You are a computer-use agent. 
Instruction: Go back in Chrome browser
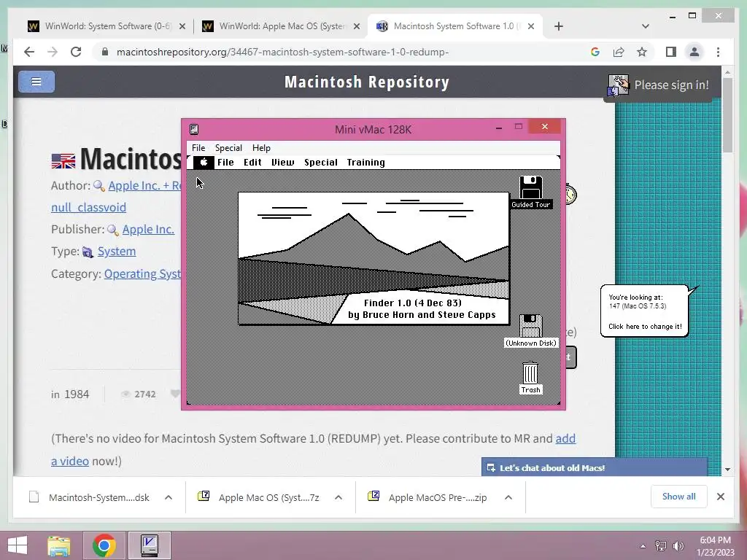click(x=29, y=52)
